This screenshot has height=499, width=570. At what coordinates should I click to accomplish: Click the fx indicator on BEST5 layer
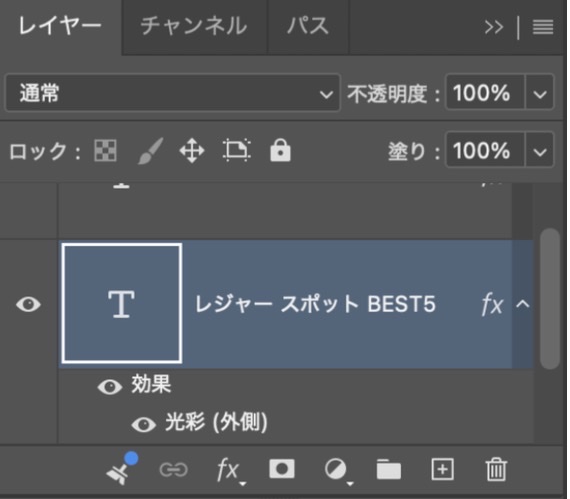tap(492, 305)
